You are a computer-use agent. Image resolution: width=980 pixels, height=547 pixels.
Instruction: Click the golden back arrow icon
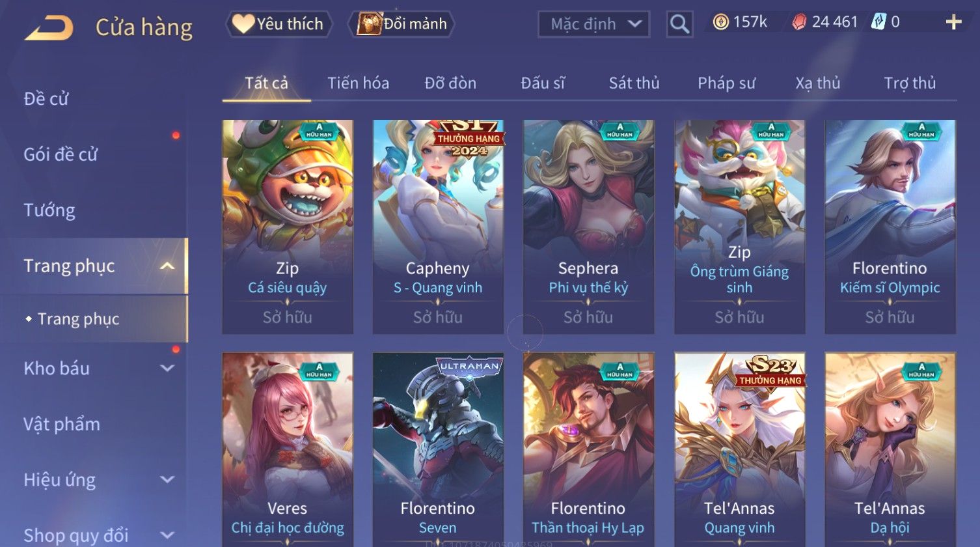[x=49, y=28]
